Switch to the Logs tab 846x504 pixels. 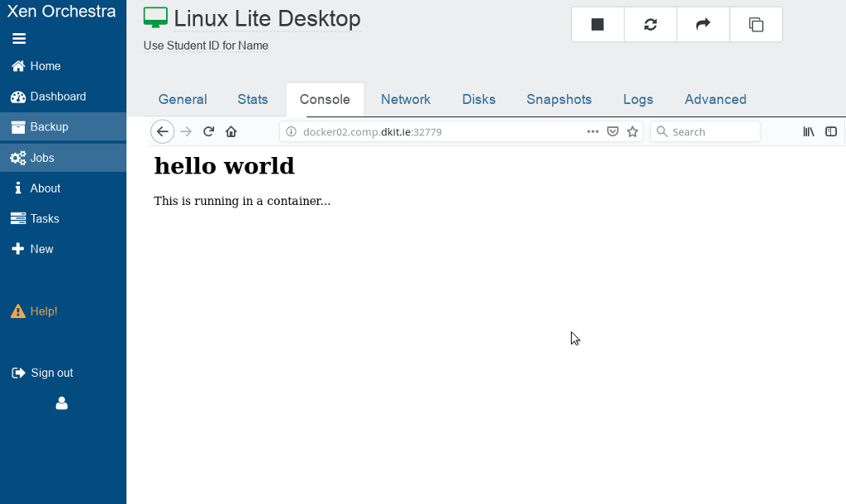point(638,99)
